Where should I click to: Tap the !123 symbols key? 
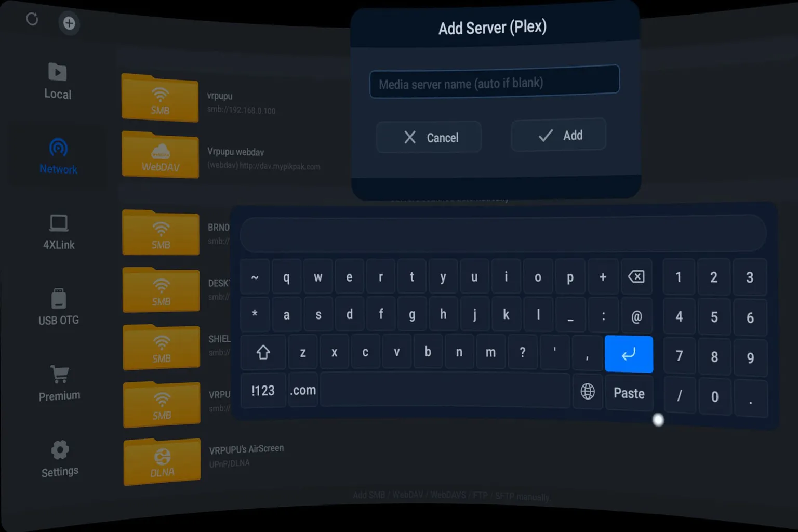pyautogui.click(x=263, y=390)
